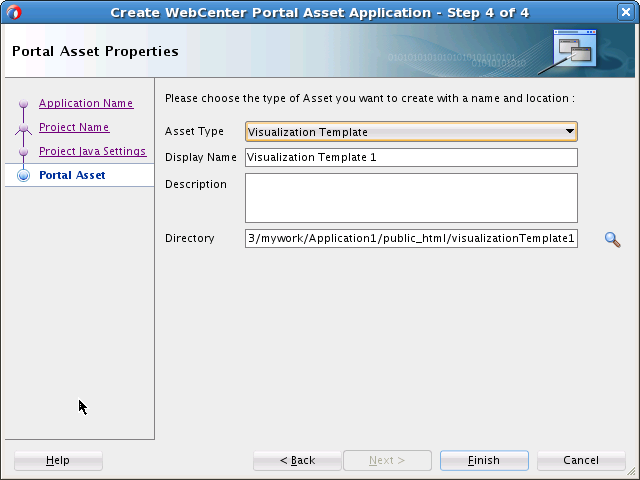Click the Application Name step bullet
Viewport: 640px width, 480px height.
(x=23, y=104)
